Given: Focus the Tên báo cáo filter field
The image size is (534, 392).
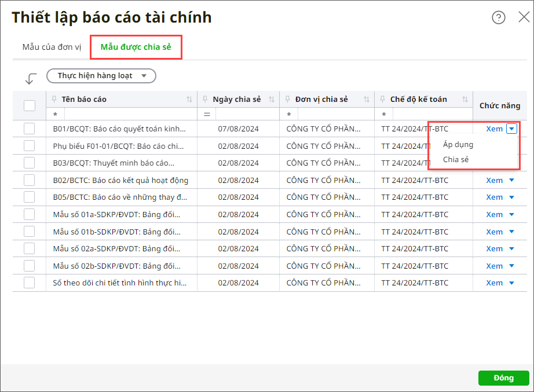Looking at the screenshot, I should click(130, 114).
